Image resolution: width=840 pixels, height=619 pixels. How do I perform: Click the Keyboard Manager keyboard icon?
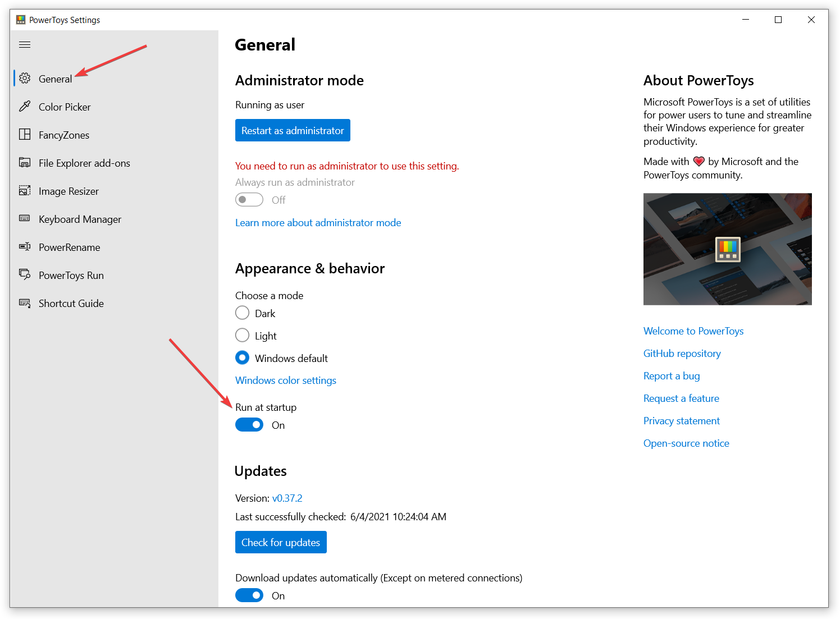[x=25, y=219]
